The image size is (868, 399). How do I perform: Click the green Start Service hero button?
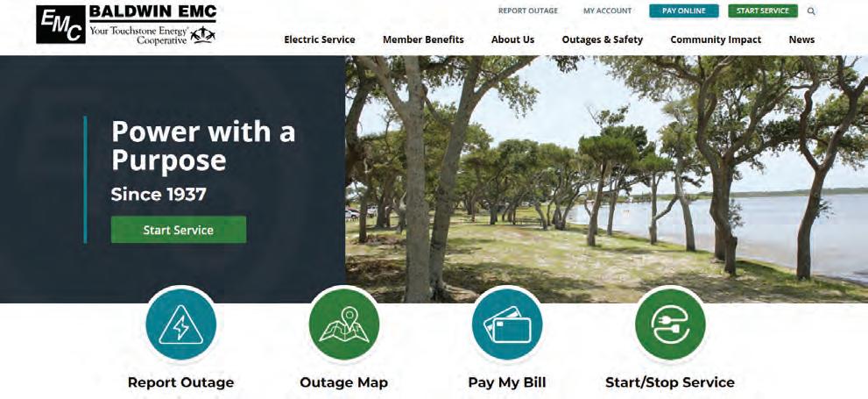pyautogui.click(x=179, y=230)
